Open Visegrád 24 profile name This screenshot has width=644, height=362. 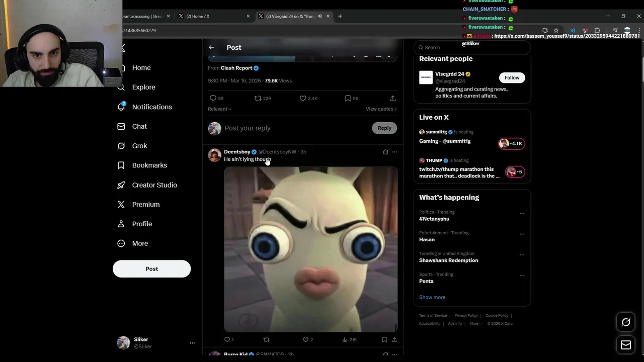tap(450, 74)
